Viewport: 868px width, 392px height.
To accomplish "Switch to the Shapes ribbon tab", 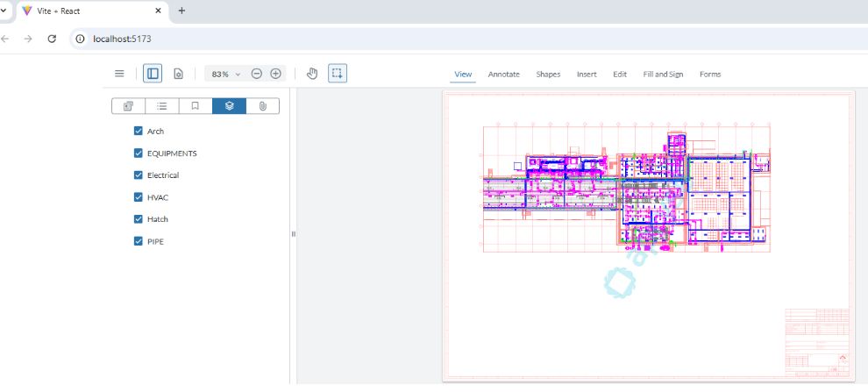I will coord(548,75).
